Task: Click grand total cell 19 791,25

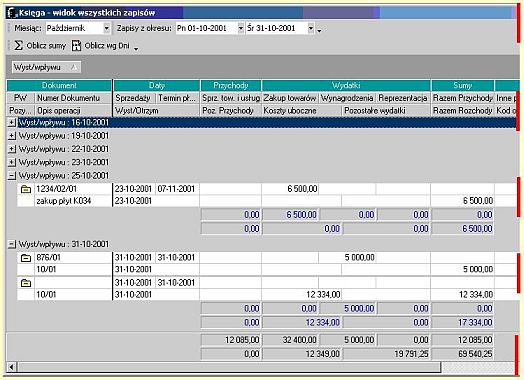Action: pyautogui.click(x=386, y=354)
